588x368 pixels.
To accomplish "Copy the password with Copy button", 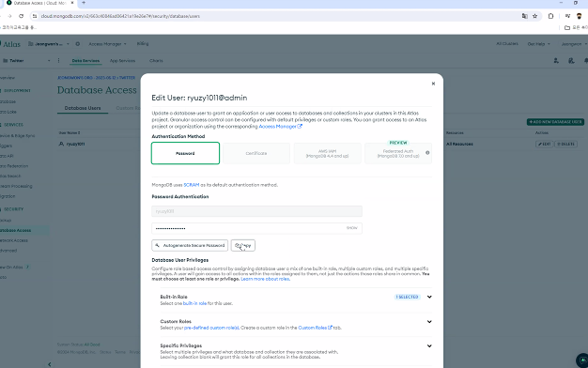I will [243, 245].
